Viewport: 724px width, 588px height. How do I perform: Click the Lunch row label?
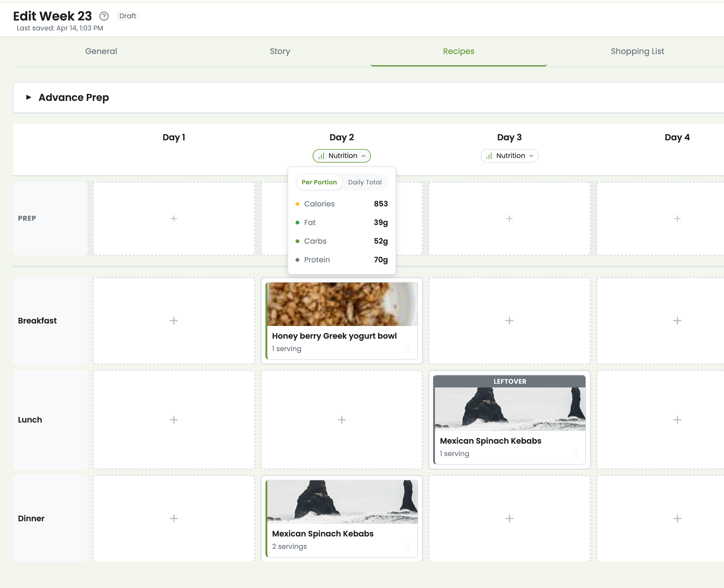pos(30,420)
